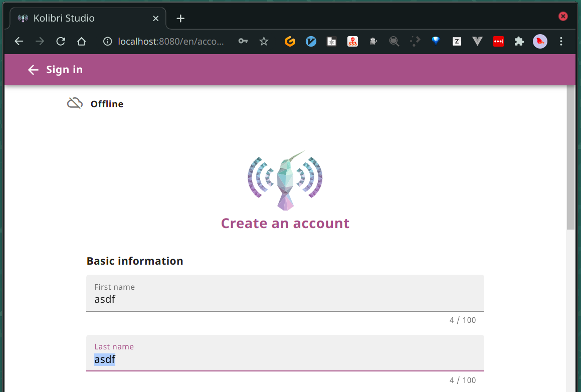Open the Vue devtools extension
Screen dimensions: 581x392
[x=478, y=41]
